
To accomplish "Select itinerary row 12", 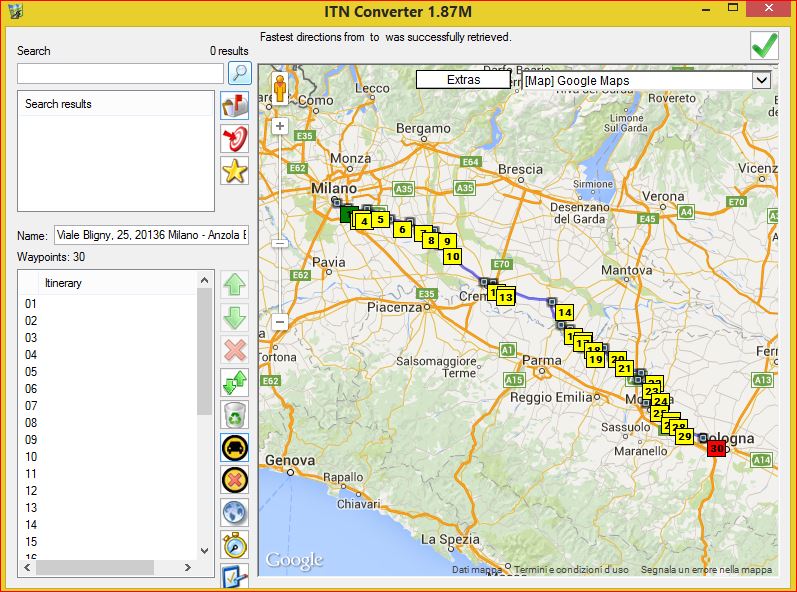I will [108, 491].
